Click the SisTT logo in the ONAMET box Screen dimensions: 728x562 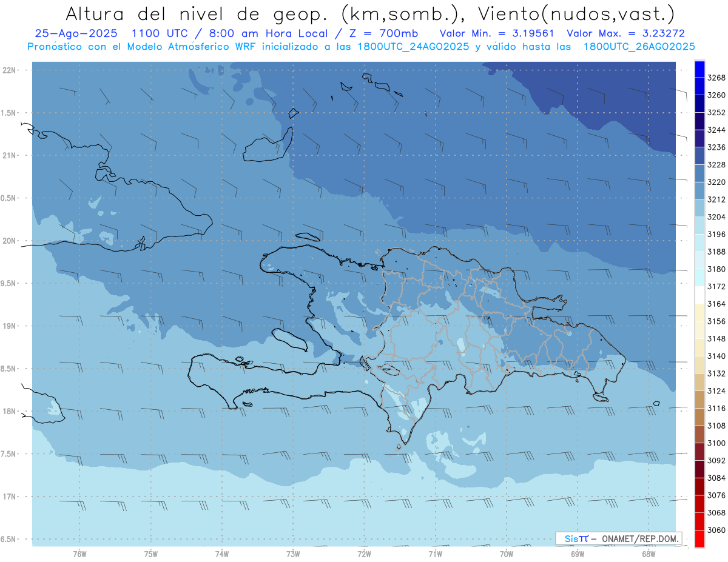(x=576, y=538)
